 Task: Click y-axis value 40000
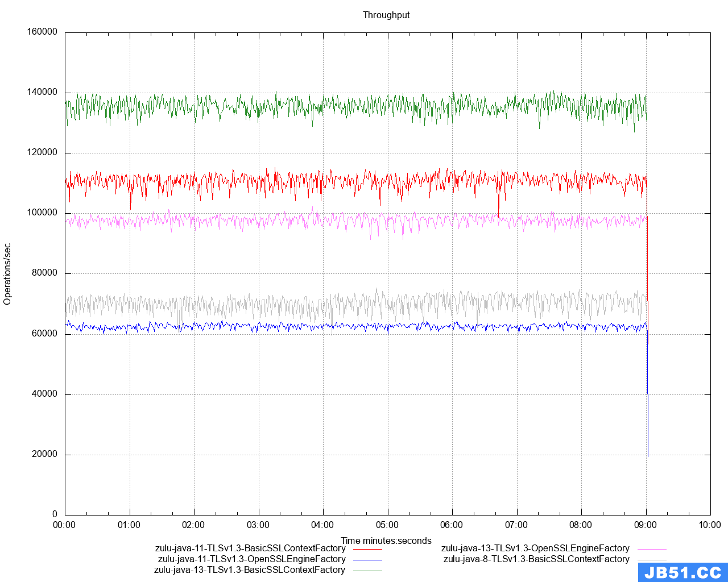pyautogui.click(x=44, y=394)
